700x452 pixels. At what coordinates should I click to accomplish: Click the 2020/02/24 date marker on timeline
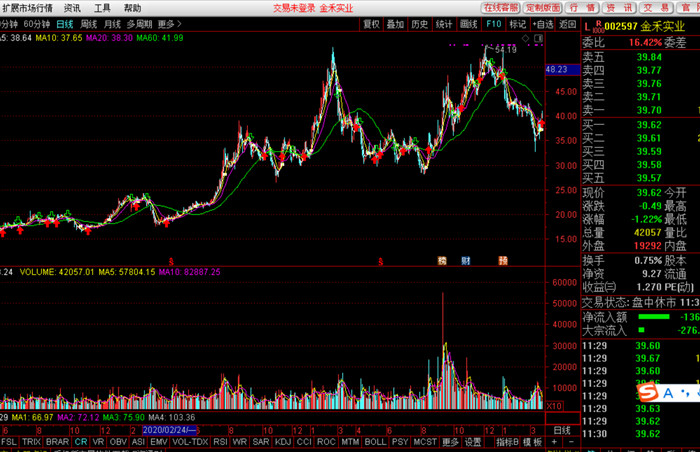point(171,429)
